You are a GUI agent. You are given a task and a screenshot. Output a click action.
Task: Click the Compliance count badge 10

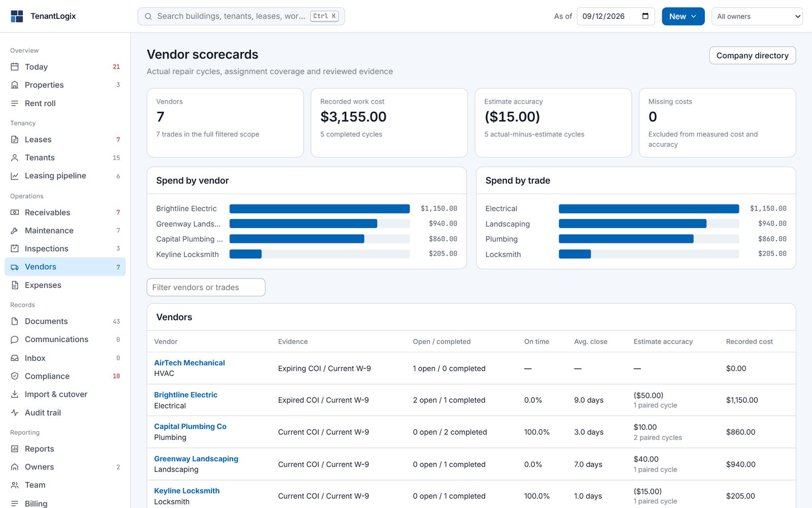click(116, 376)
